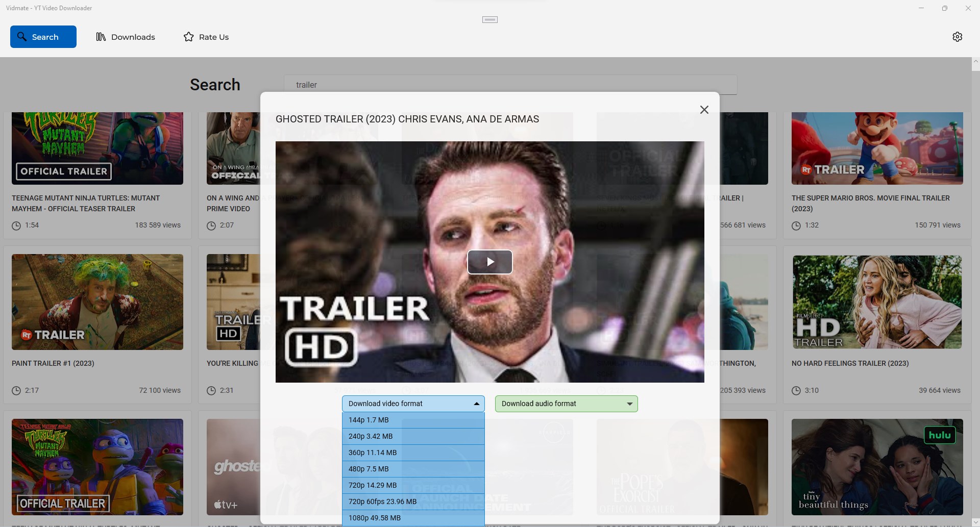Click the scrollbar up arrow at right
The width and height of the screenshot is (980, 527).
[x=976, y=61]
